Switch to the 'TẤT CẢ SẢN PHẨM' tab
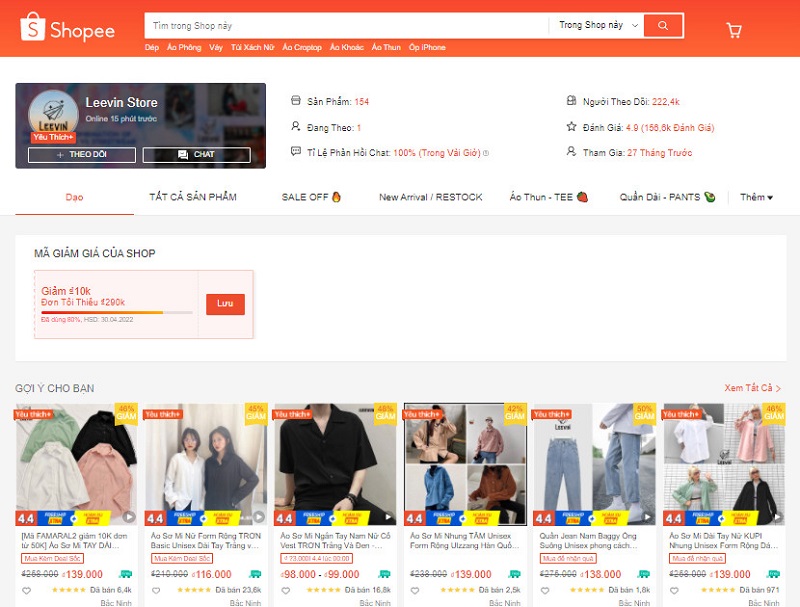This screenshot has height=607, width=800. (193, 197)
